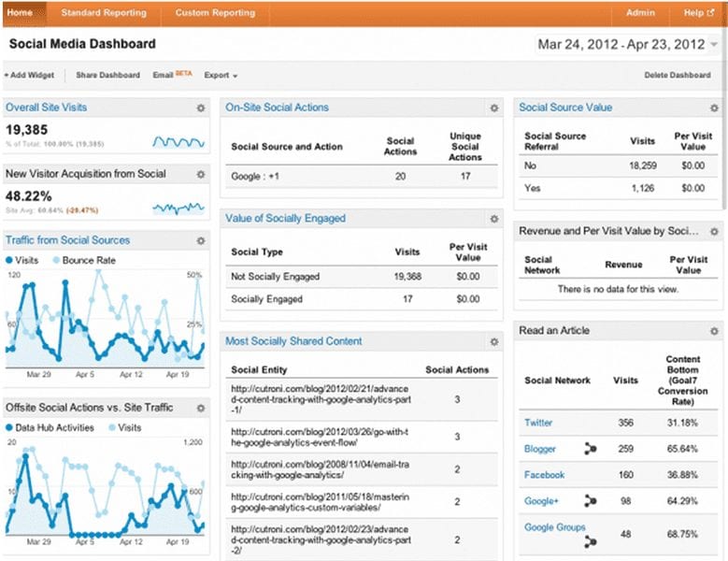Click Visits legend in Traffic chart
The height and width of the screenshot is (561, 728).
pyautogui.click(x=21, y=261)
